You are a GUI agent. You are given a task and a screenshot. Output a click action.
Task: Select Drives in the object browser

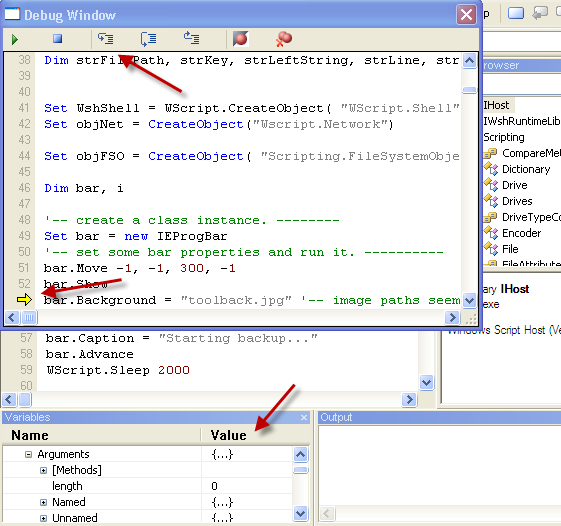pos(517,201)
